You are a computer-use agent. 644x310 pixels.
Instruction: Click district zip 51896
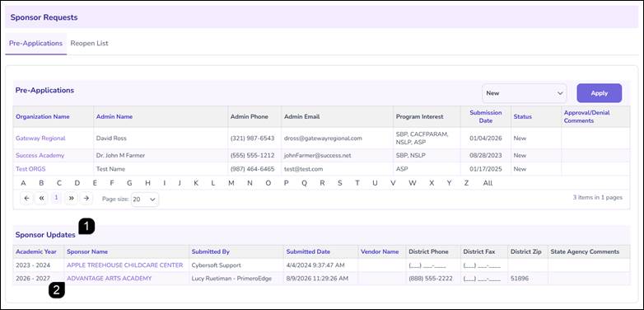pyautogui.click(x=520, y=279)
